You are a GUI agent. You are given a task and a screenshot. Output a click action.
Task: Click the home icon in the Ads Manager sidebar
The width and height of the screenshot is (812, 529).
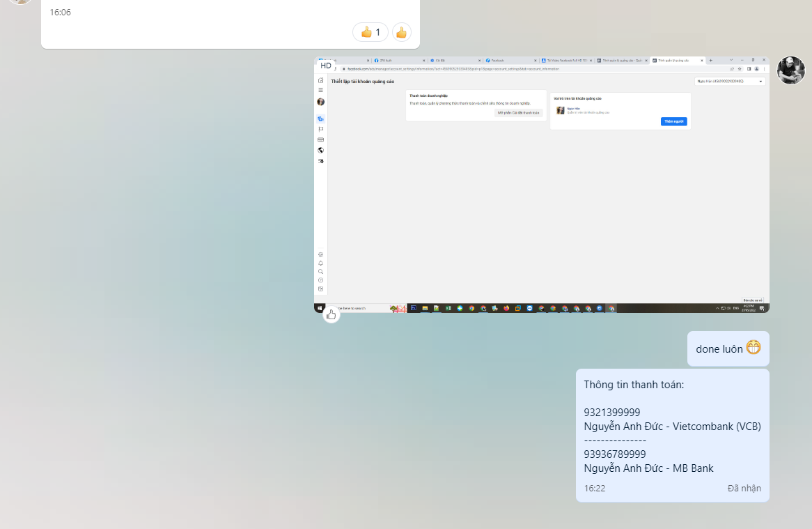[x=320, y=81]
